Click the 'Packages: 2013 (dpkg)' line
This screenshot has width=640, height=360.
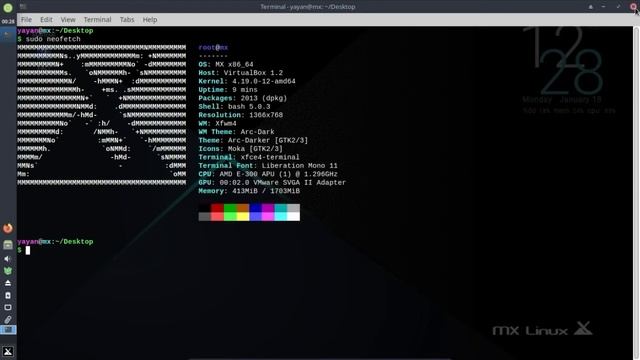(242, 98)
